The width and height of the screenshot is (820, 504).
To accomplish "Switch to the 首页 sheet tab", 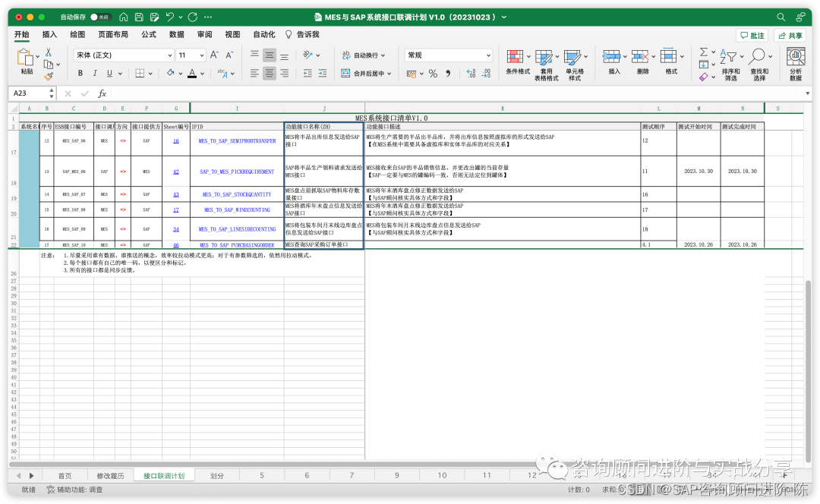I will point(65,476).
